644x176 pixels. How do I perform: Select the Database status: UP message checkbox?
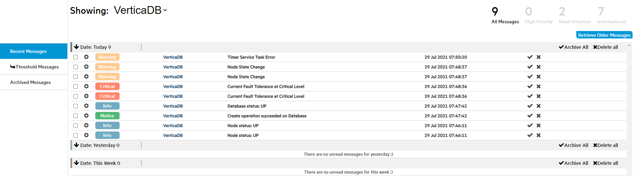pyautogui.click(x=76, y=106)
